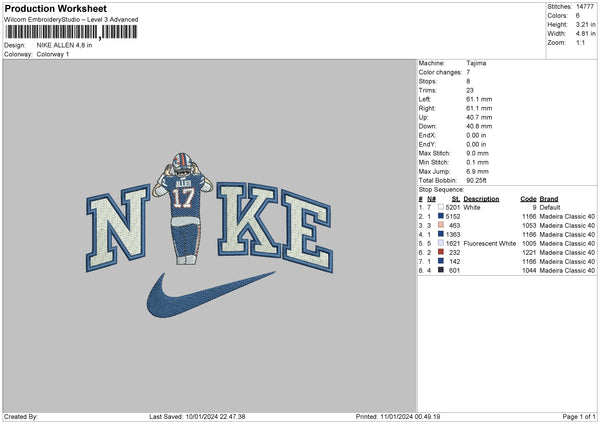This screenshot has height=424, width=600.
Task: Click the 'Colorway 1' value
Action: [53, 54]
